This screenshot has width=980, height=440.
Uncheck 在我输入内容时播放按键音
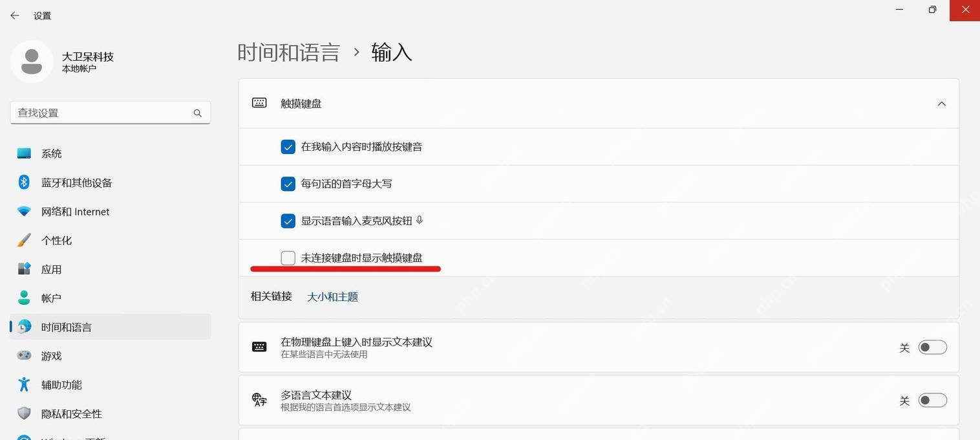point(288,147)
